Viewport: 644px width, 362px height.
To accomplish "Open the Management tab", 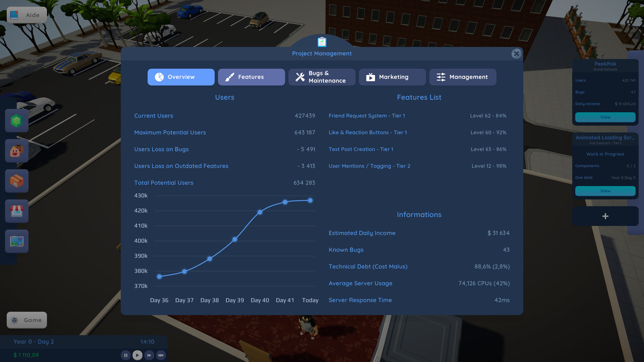I will point(463,77).
